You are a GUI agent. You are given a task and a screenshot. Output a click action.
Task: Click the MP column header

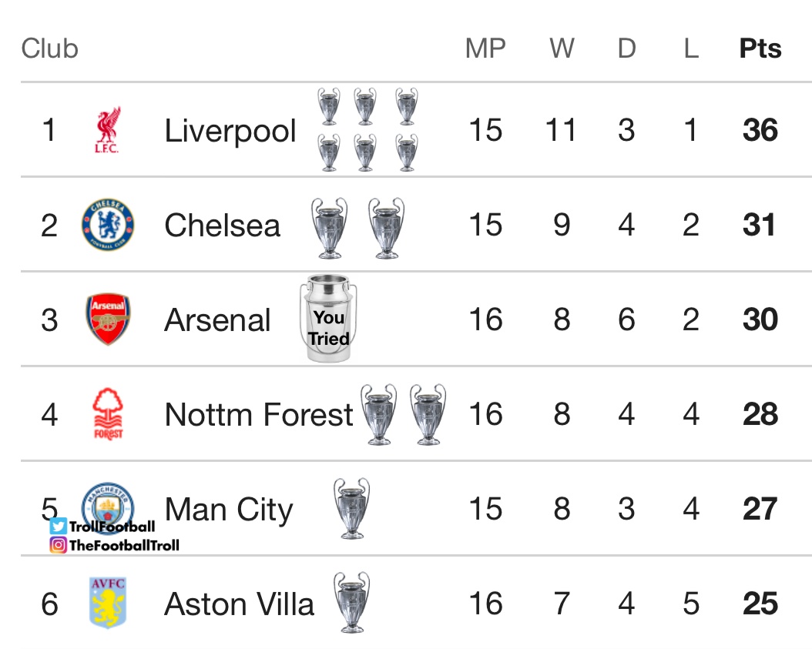[485, 49]
